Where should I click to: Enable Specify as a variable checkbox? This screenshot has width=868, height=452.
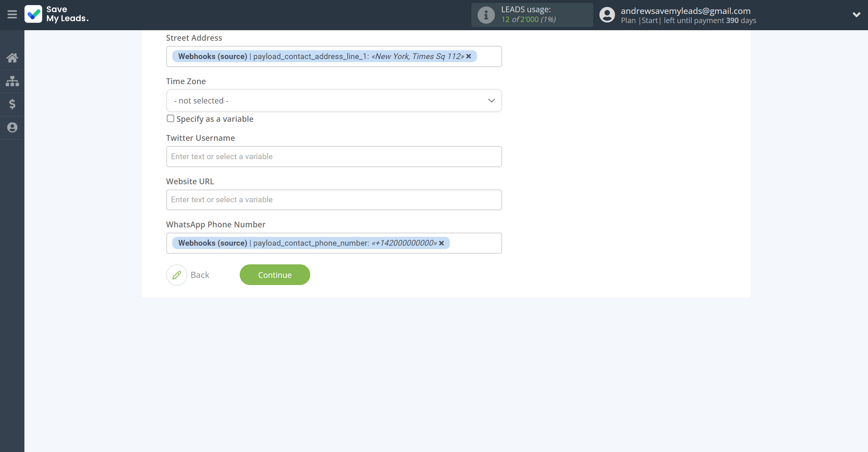[x=170, y=118]
